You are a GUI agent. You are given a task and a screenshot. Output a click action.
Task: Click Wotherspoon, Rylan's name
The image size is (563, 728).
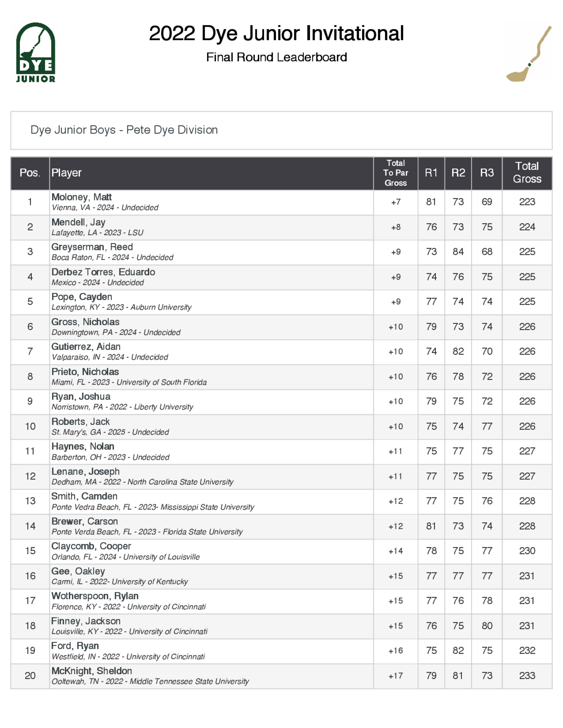point(95,596)
